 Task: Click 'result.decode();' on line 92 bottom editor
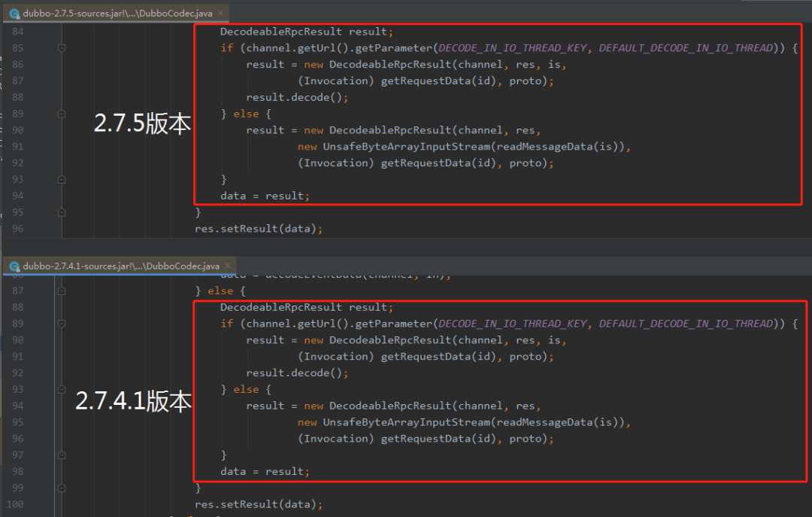pos(297,373)
